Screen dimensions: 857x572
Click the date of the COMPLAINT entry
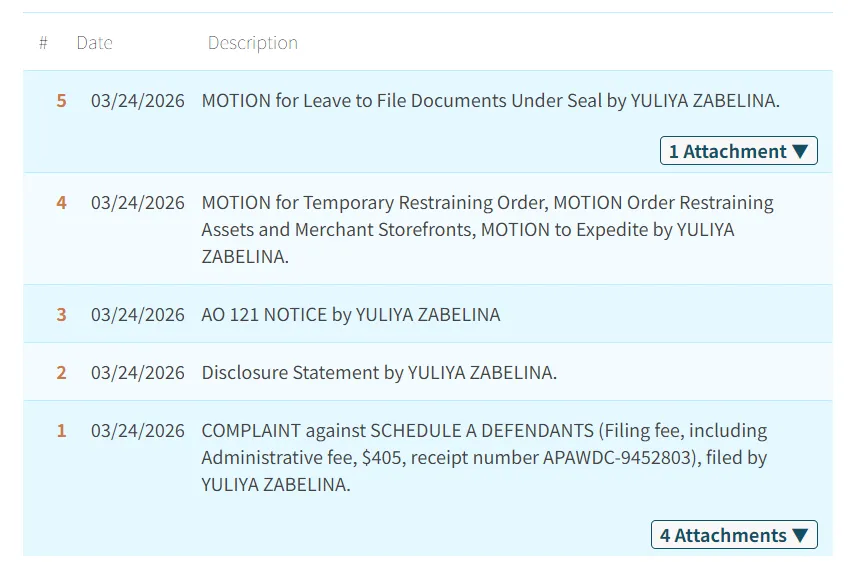pyautogui.click(x=138, y=431)
